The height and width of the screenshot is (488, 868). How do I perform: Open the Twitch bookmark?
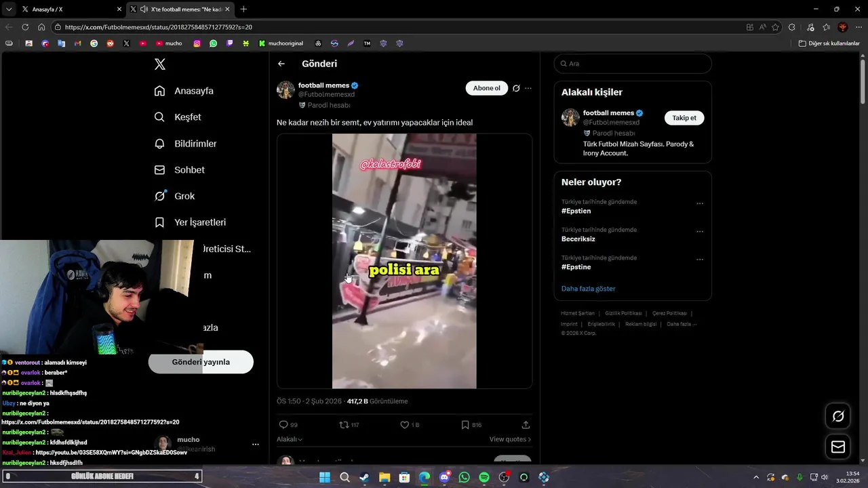click(x=229, y=43)
